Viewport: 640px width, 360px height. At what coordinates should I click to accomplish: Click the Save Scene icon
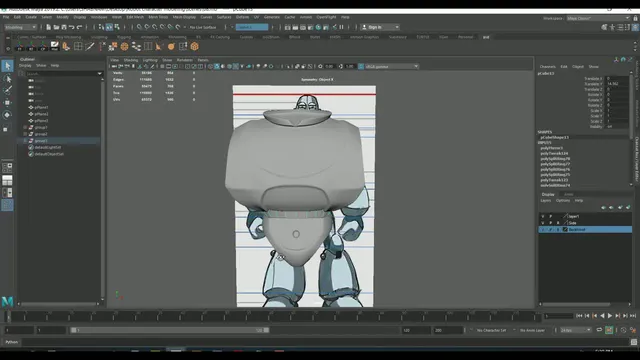pos(64,27)
